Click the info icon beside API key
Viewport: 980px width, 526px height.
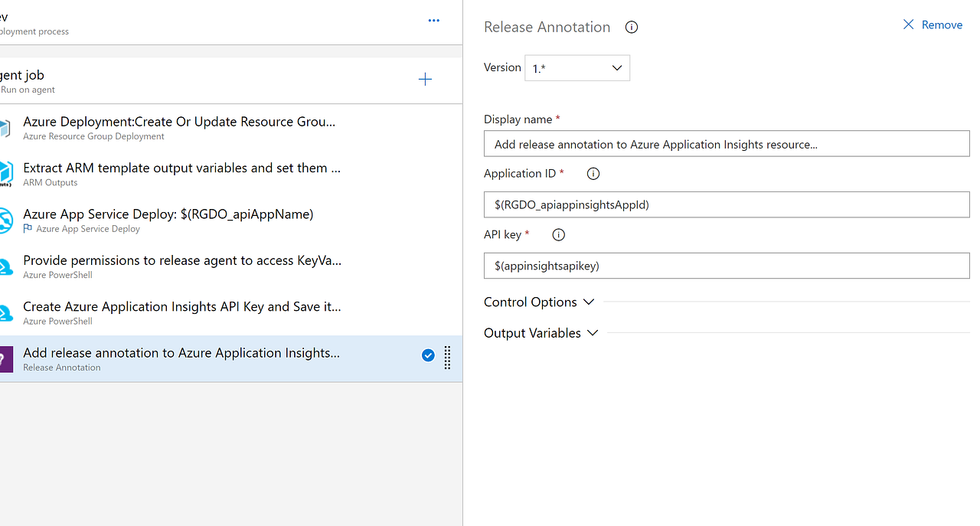(558, 234)
